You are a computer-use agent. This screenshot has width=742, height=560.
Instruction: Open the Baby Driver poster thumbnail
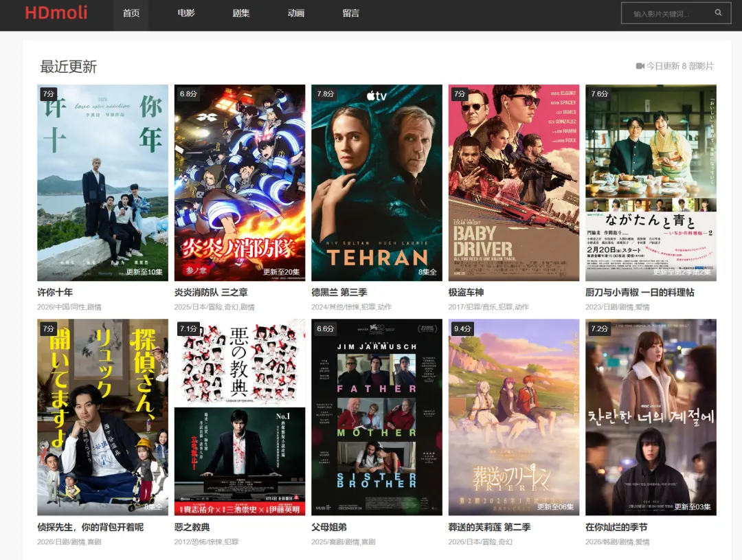pos(513,183)
